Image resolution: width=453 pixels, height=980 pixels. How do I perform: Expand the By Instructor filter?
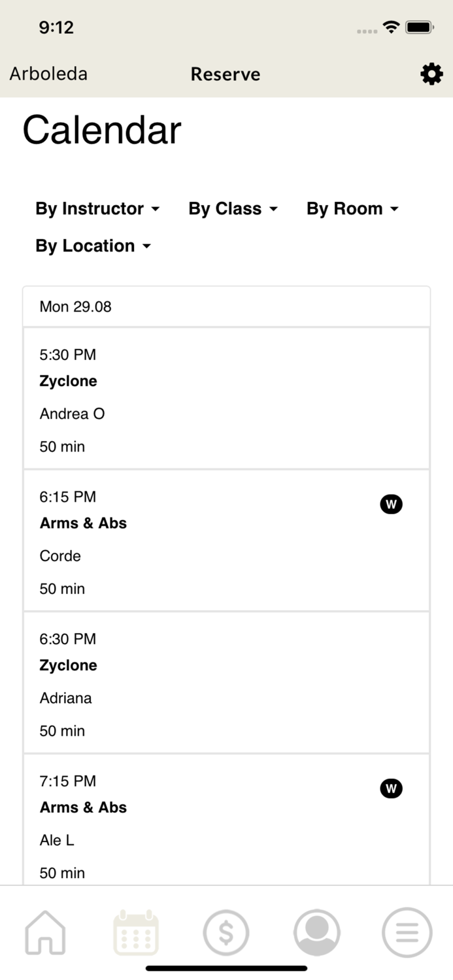97,208
